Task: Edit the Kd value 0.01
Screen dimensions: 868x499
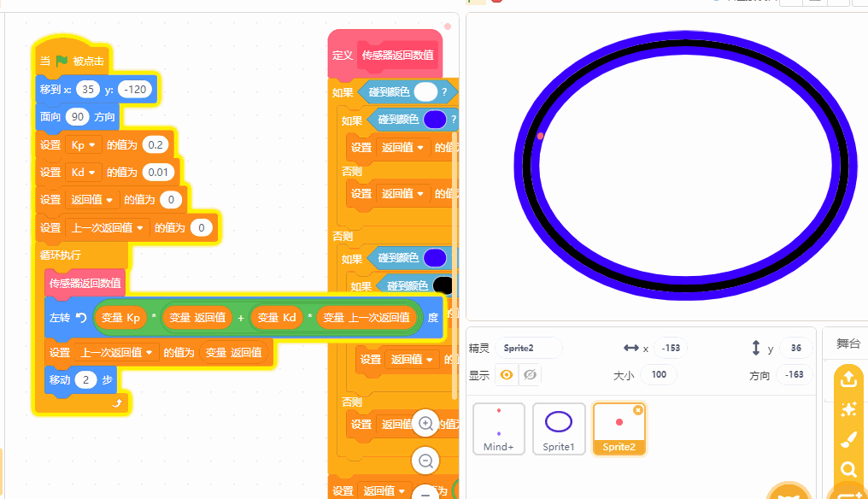Action: click(x=158, y=173)
